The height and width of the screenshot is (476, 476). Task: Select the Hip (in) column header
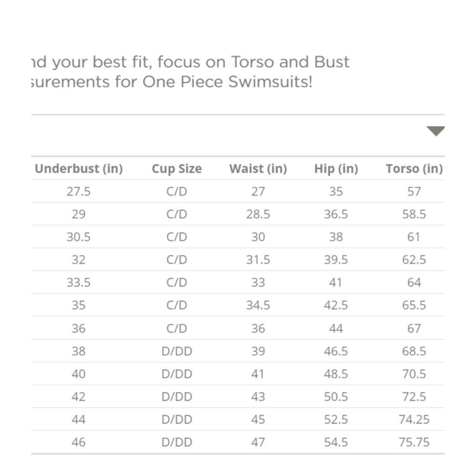[x=336, y=169]
